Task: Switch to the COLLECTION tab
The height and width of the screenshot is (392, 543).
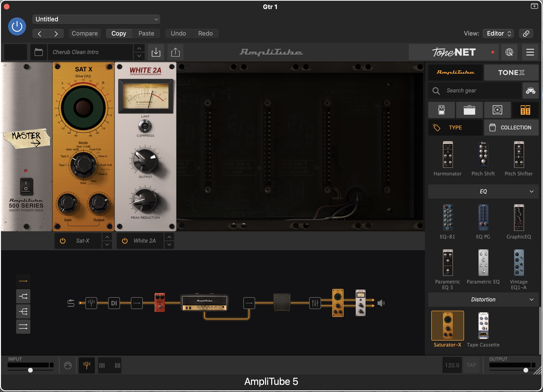Action: click(x=511, y=128)
